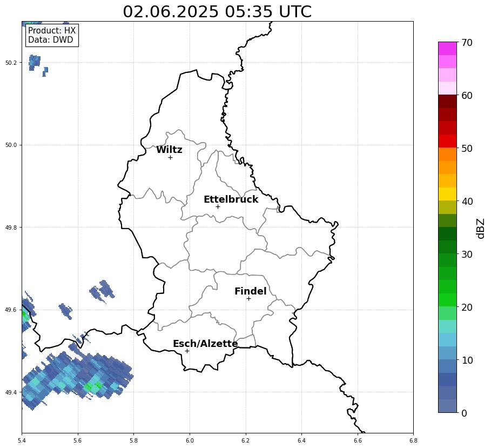Click the dark blue colorbar segment near 5

[x=447, y=379]
